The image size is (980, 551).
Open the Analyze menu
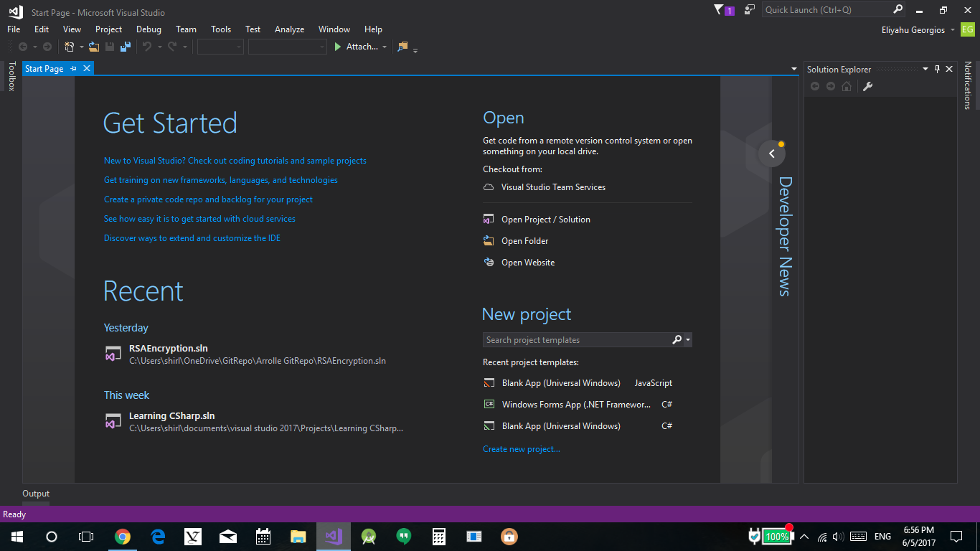(289, 29)
